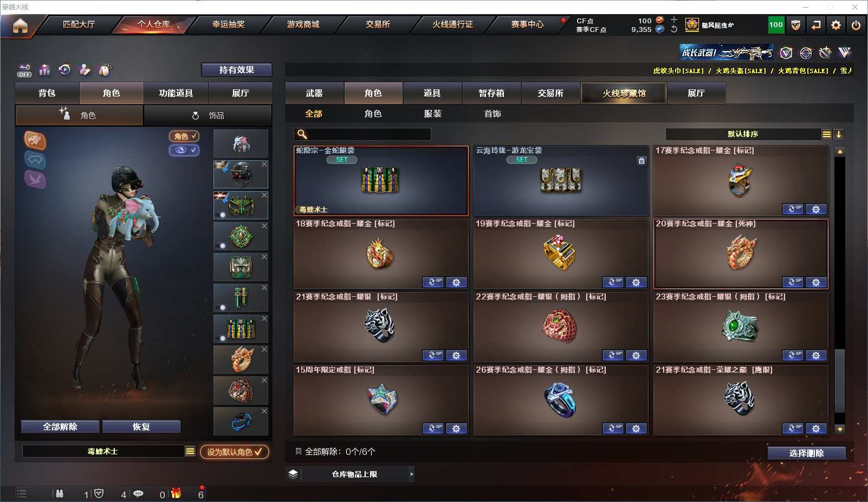Click the refresh CF points icon

click(674, 29)
